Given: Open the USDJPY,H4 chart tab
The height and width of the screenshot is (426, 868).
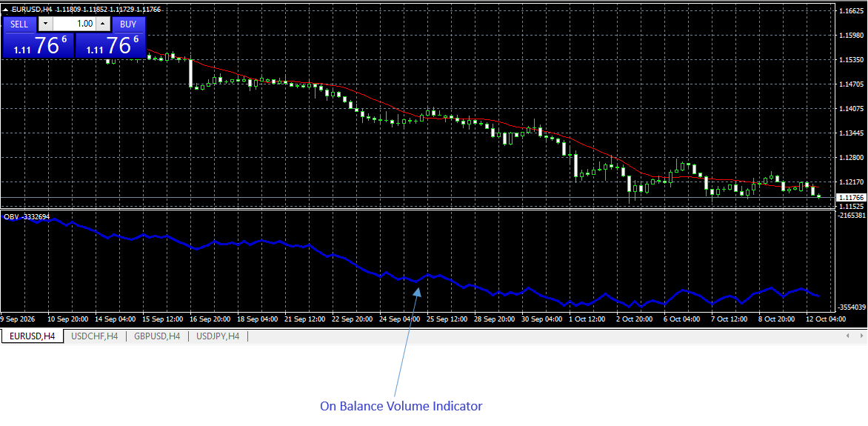Looking at the screenshot, I should pos(218,336).
